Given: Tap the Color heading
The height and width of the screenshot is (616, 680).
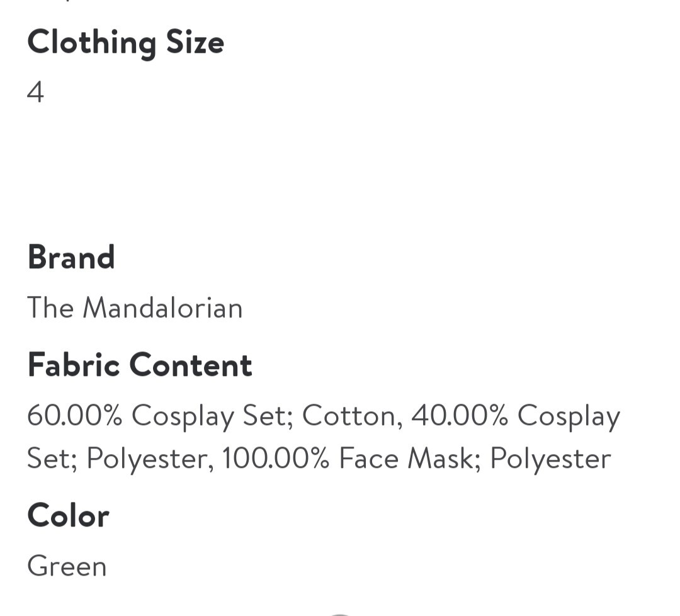Looking at the screenshot, I should pos(68,515).
